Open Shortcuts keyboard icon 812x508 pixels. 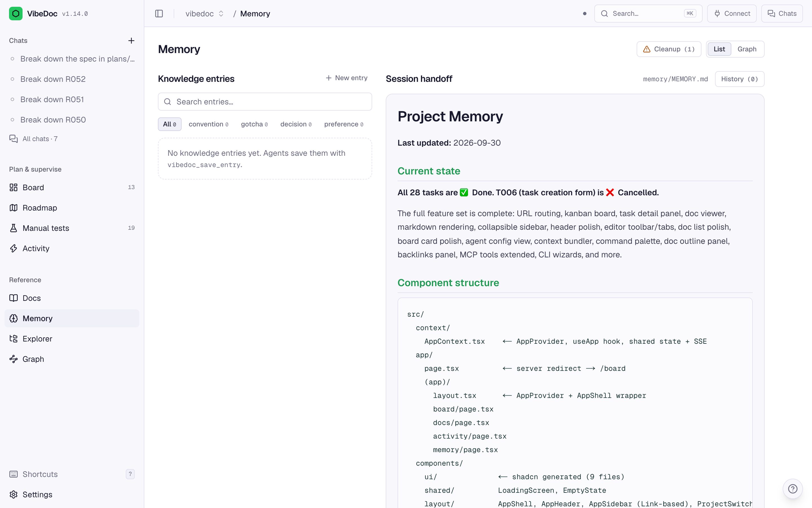14,474
